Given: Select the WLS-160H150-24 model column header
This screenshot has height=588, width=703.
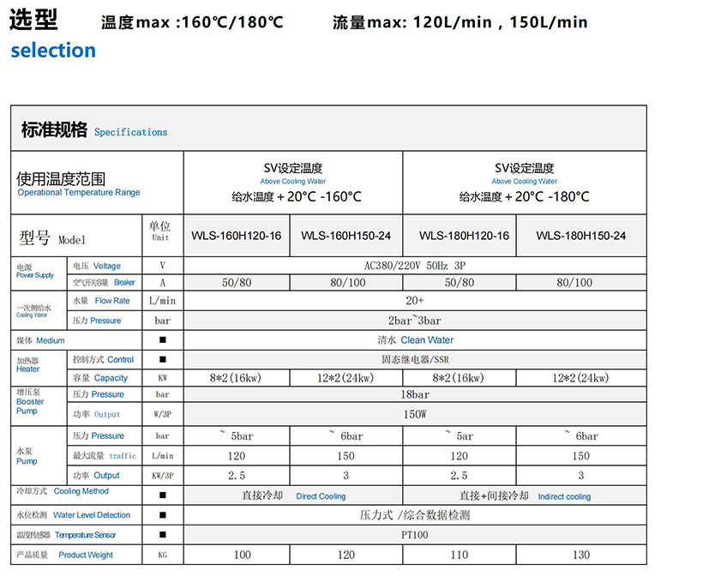Looking at the screenshot, I should [345, 236].
